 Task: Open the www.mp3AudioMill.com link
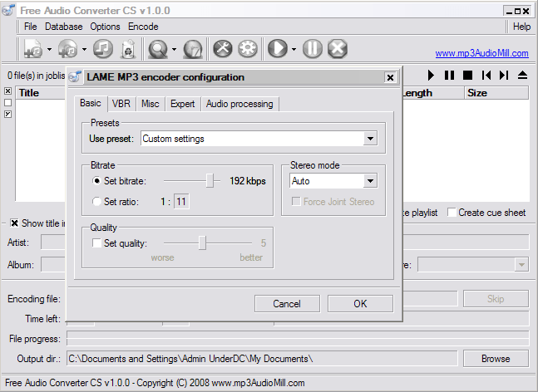tap(481, 53)
